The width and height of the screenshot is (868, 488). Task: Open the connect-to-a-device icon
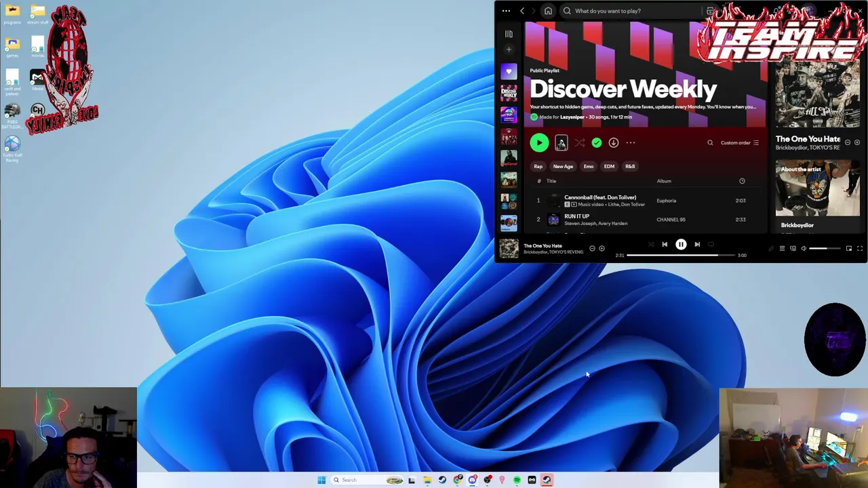click(793, 249)
